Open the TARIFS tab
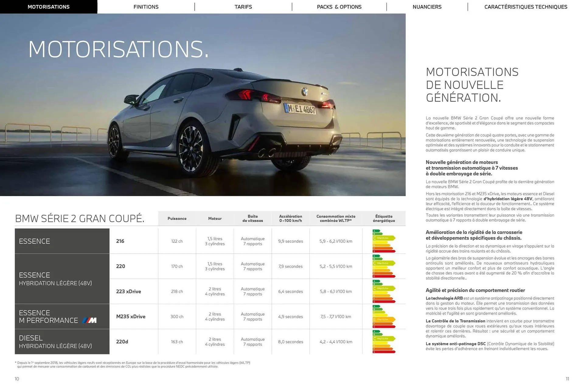Screen dimensions: 584x392 (x=243, y=7)
